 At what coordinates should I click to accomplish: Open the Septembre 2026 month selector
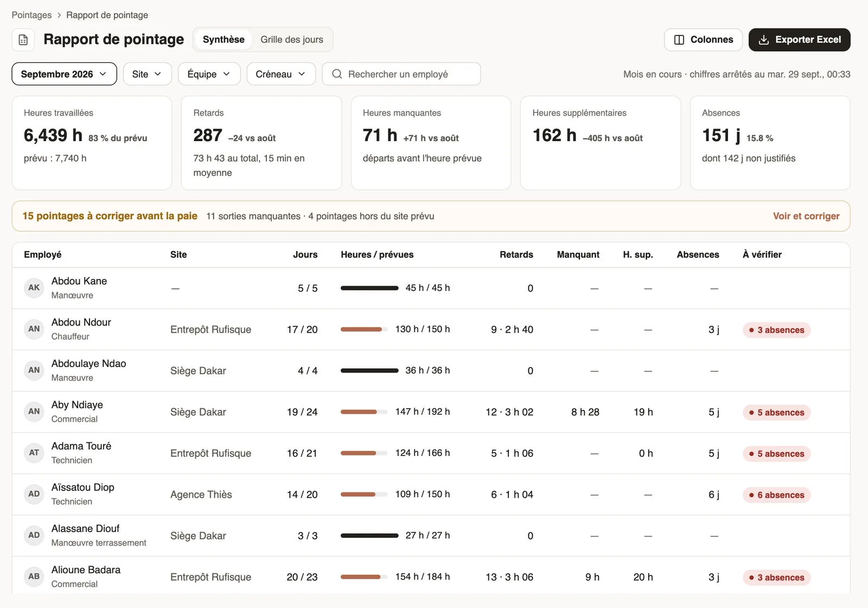tap(64, 74)
